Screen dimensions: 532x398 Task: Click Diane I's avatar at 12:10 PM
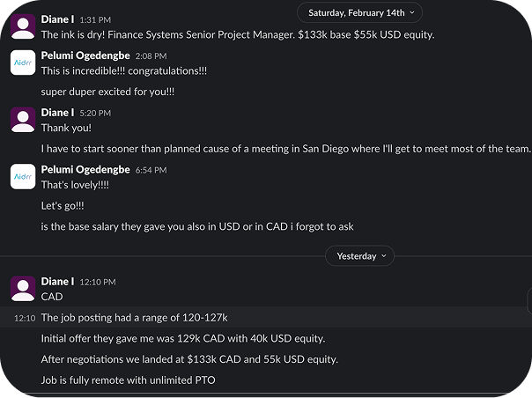point(23,289)
